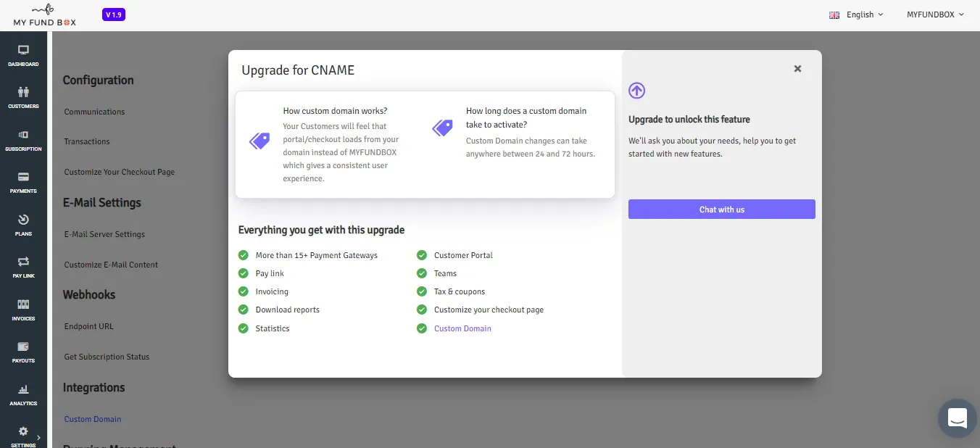980x448 pixels.
Task: Select Get Subscription Status
Action: 107,357
